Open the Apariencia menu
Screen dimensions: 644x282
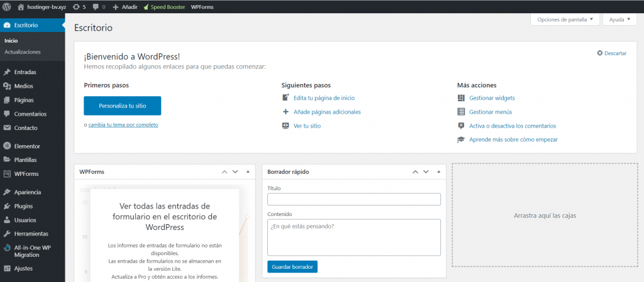[x=28, y=192]
